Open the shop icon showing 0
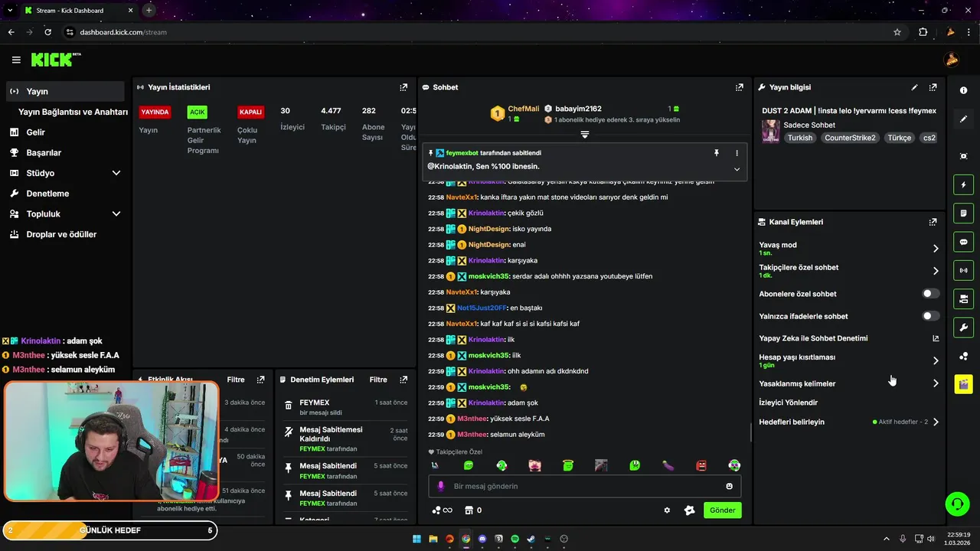The image size is (980, 551). pos(473,510)
